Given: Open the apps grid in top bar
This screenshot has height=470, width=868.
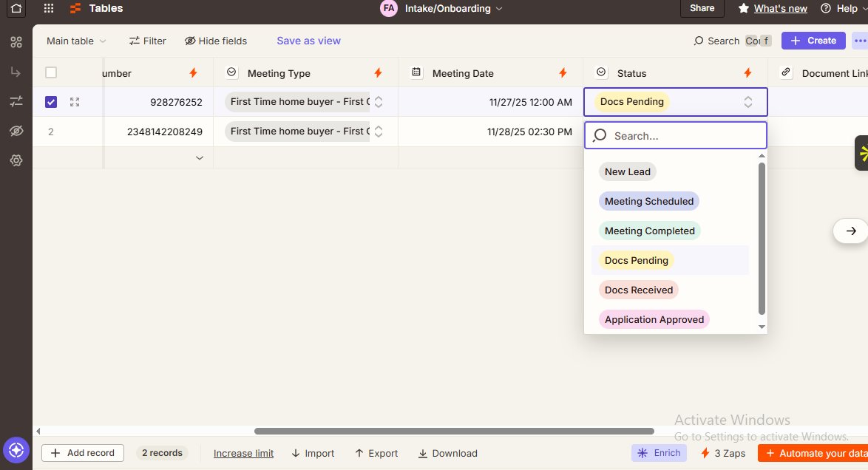Looking at the screenshot, I should [48, 8].
